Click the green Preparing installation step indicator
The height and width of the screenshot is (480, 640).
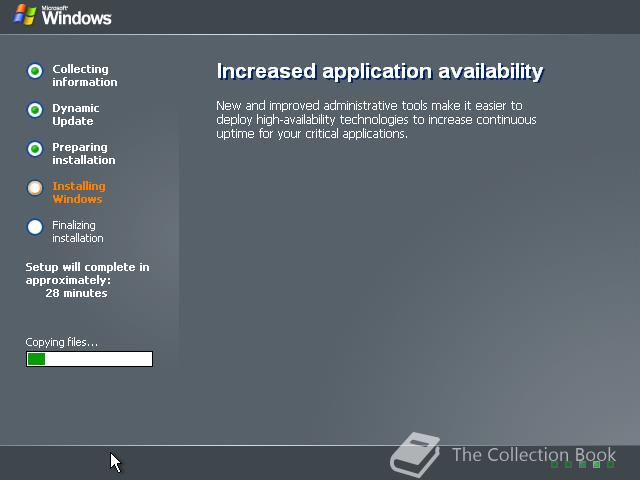(x=35, y=149)
